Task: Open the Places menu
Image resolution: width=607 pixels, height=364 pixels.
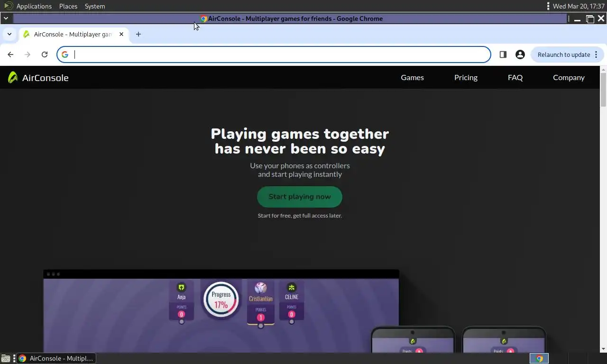Action: (68, 6)
